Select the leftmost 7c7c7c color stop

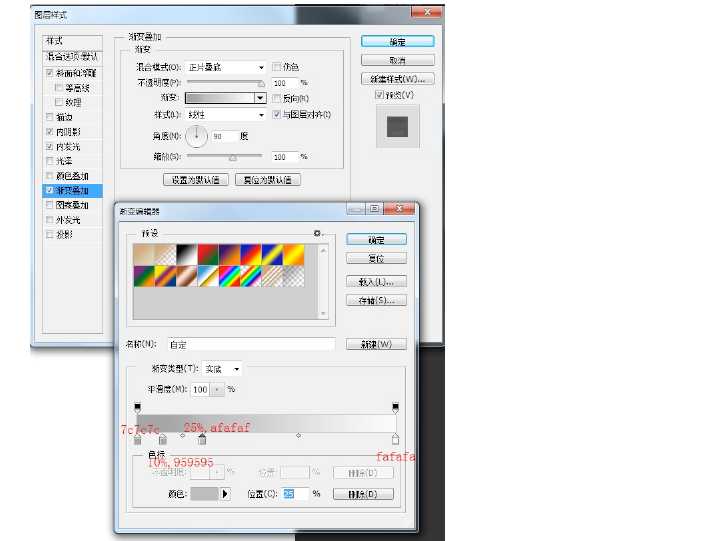[x=137, y=439]
